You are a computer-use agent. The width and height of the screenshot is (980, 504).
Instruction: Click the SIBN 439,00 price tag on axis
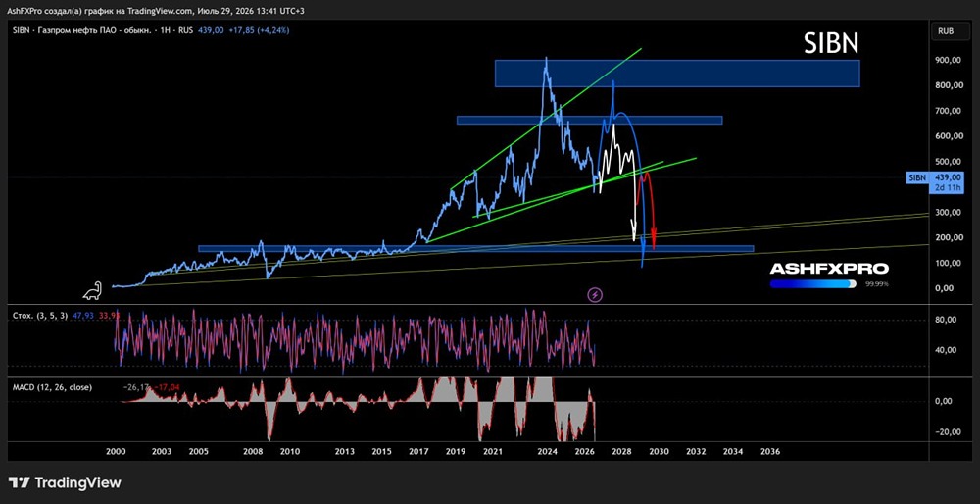(x=934, y=182)
